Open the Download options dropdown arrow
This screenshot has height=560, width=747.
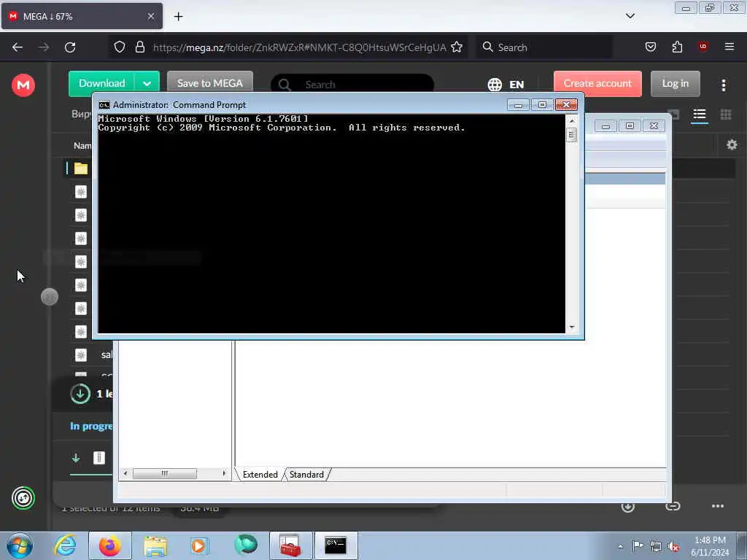click(147, 84)
